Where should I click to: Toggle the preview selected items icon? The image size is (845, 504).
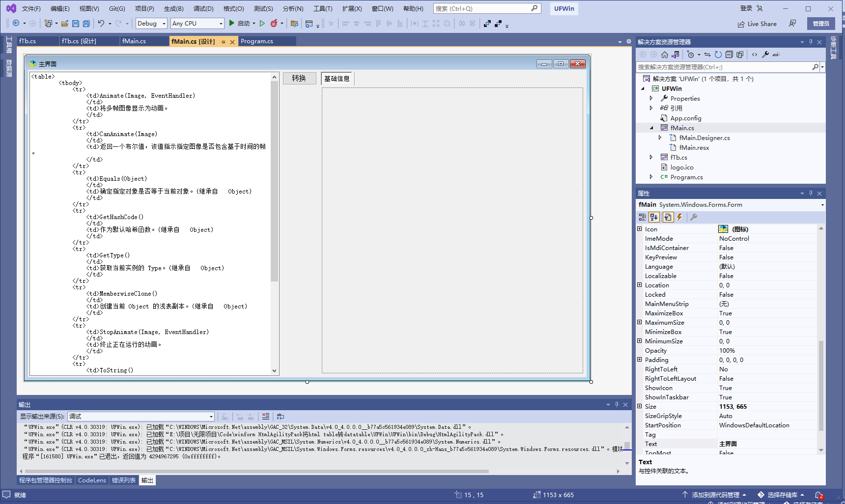point(776,55)
